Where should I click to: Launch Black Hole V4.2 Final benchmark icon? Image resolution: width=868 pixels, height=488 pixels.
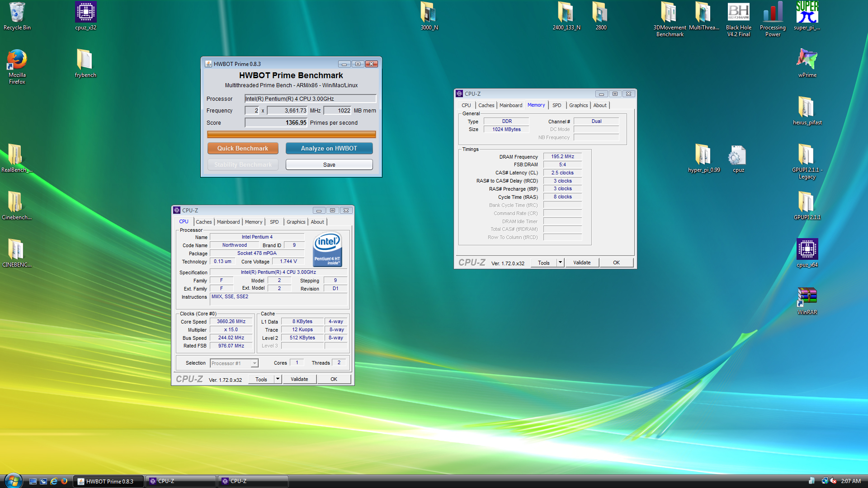738,19
